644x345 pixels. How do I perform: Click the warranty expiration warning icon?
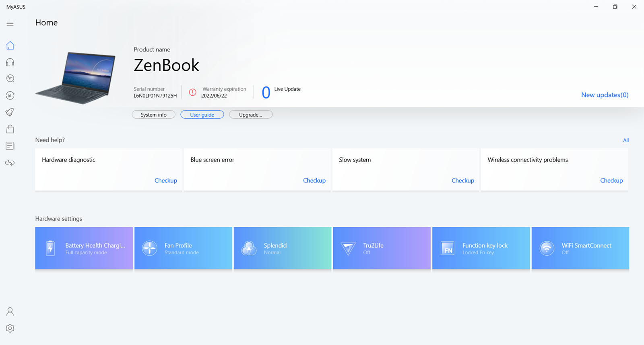[193, 92]
